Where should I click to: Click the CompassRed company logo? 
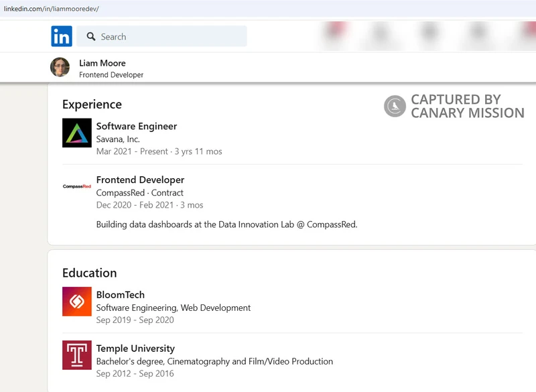click(76, 188)
